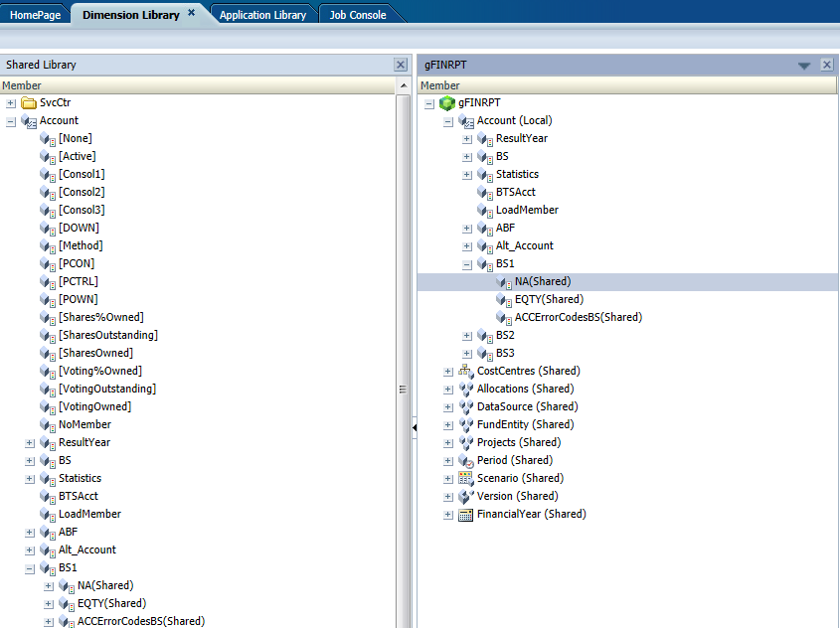
Task: Click the Shared Library scrollbar up arrow
Action: pyautogui.click(x=404, y=86)
